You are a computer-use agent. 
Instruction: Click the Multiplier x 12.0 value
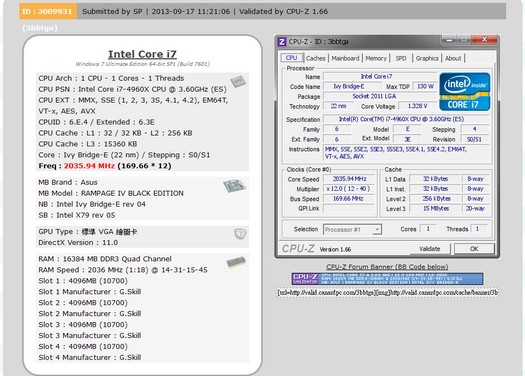(x=349, y=189)
